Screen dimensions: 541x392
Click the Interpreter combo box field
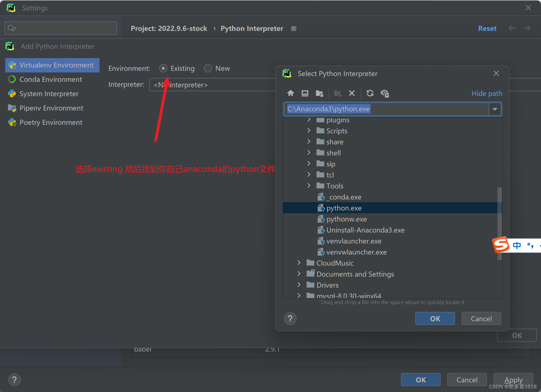(212, 85)
